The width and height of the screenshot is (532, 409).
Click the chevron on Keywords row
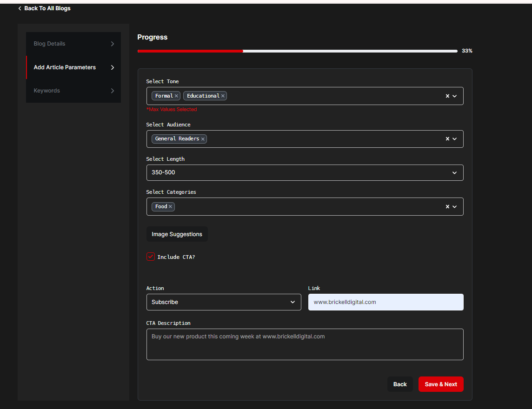(112, 91)
